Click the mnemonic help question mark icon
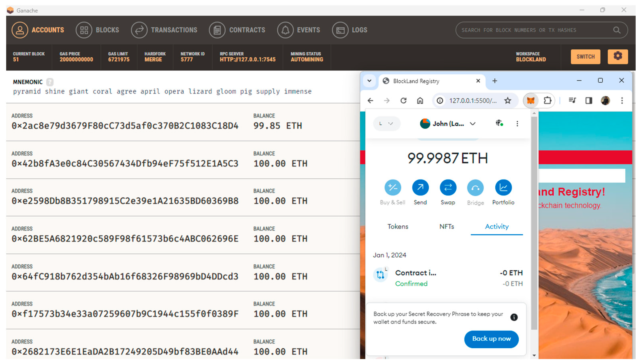This screenshot has width=639, height=364. click(x=50, y=82)
